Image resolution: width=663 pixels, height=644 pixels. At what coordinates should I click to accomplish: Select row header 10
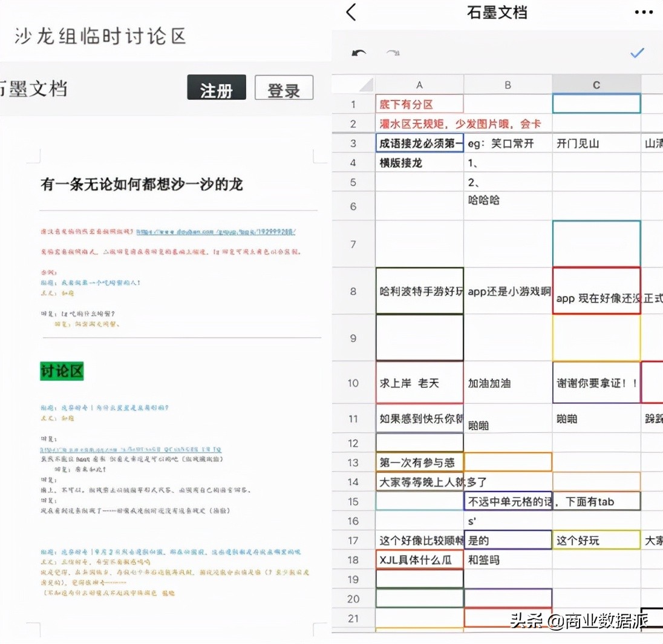353,383
